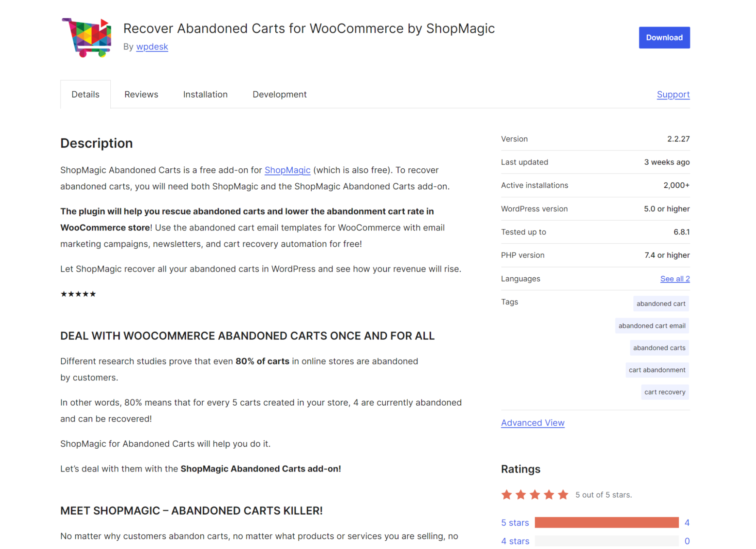Click the Last updated value 3 weeks ago
This screenshot has height=549, width=756.
point(667,162)
